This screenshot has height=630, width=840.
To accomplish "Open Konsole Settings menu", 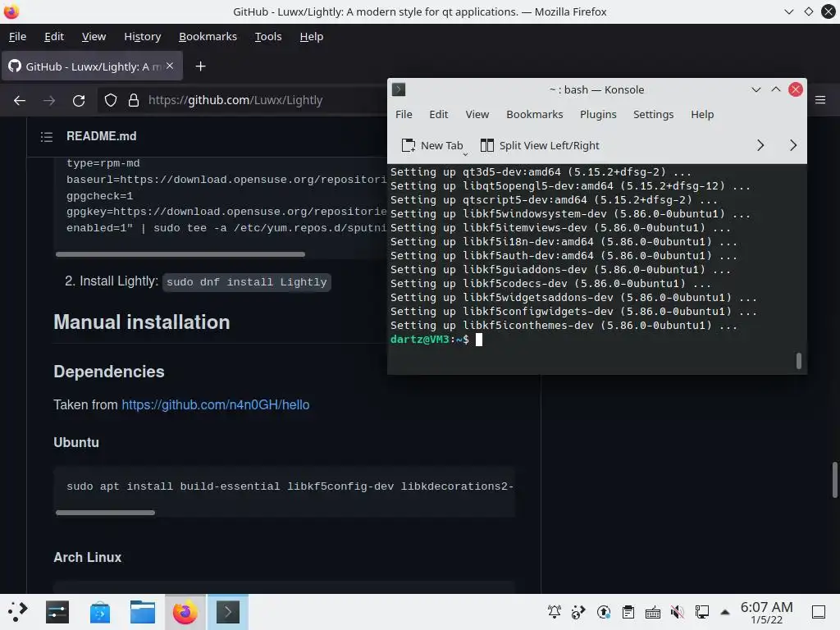I will click(653, 114).
